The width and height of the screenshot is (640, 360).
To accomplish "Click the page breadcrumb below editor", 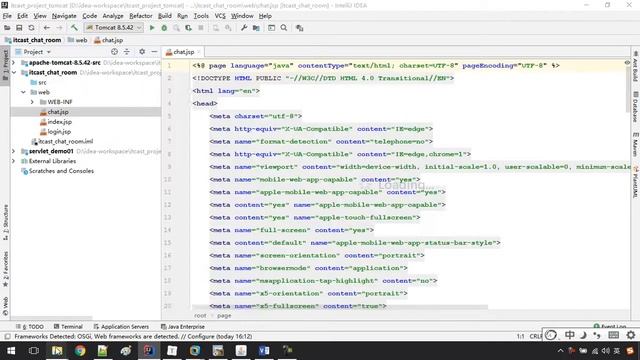I will coord(224,316).
